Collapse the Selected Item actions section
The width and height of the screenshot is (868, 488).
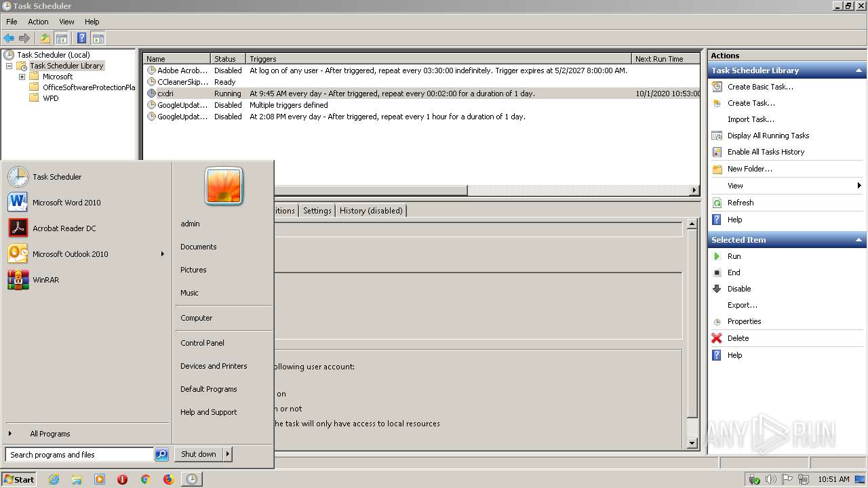(859, 240)
